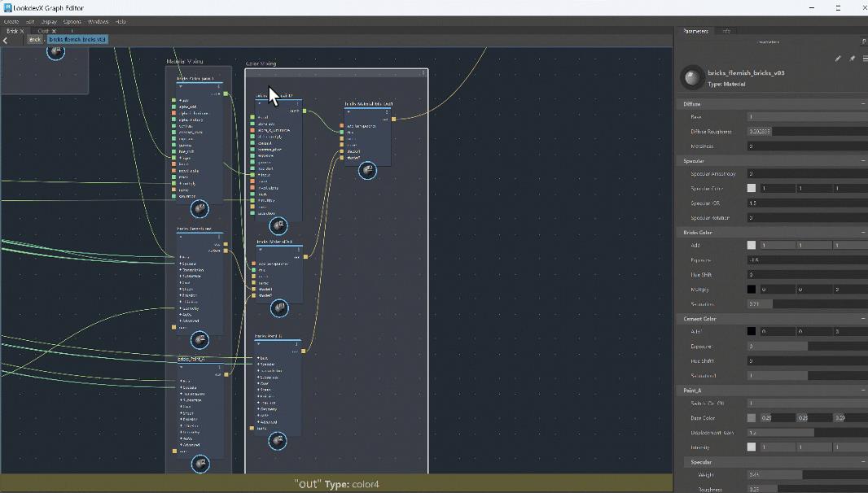This screenshot has width=868, height=493.
Task: Open the hamburger menu icon in the Parameters panel
Action: (865, 58)
